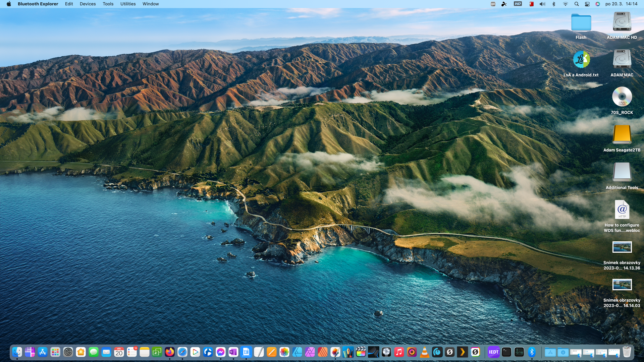Click the WD drive utility menu bar icon

(518, 4)
